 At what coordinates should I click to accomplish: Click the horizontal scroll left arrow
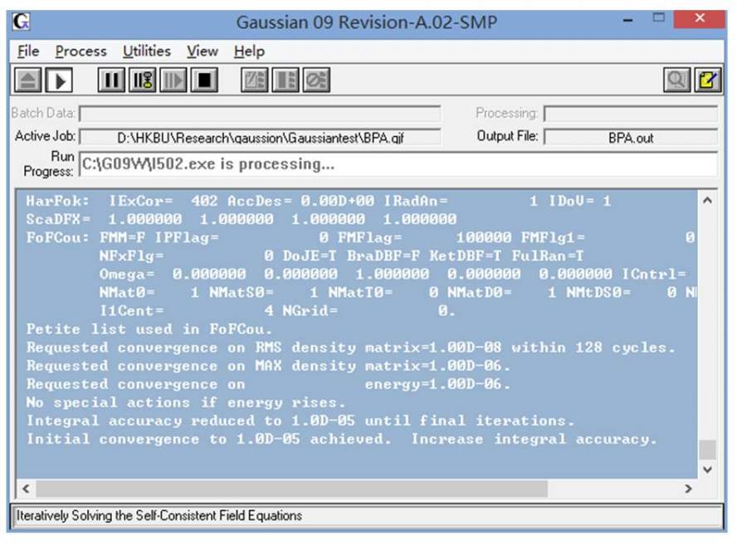pyautogui.click(x=27, y=489)
